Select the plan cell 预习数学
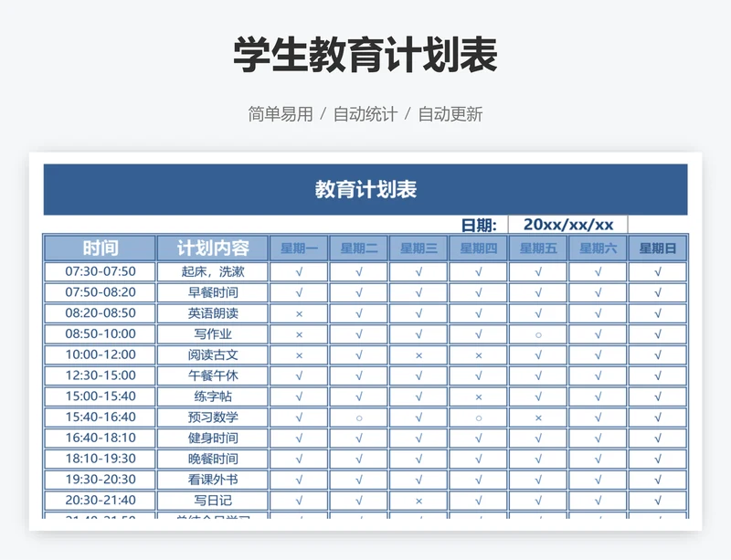This screenshot has height=560, width=731. (213, 417)
